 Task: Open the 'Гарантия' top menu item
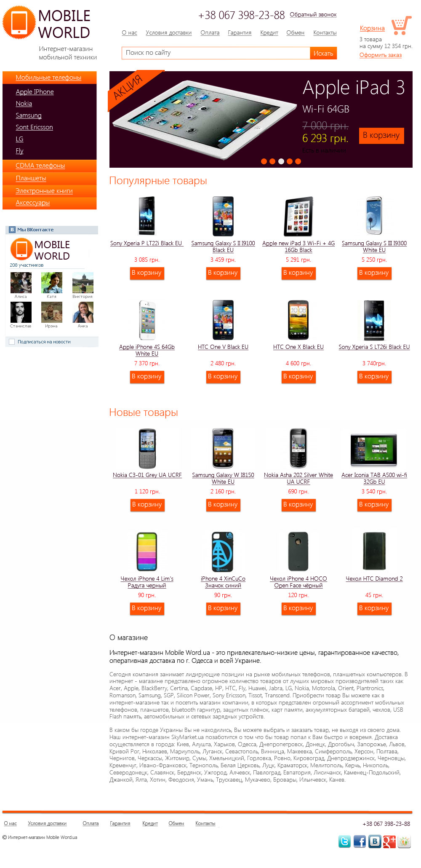tap(240, 32)
